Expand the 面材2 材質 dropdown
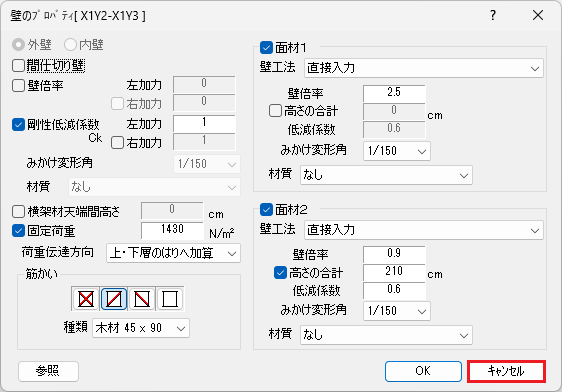 coord(386,335)
